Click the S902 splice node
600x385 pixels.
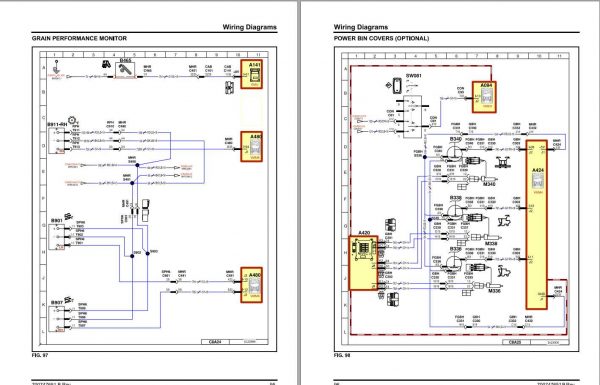[132, 256]
